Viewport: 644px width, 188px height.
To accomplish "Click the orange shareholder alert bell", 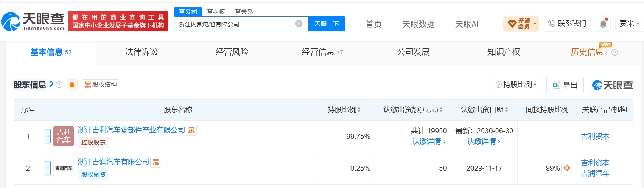I will (x=72, y=85).
